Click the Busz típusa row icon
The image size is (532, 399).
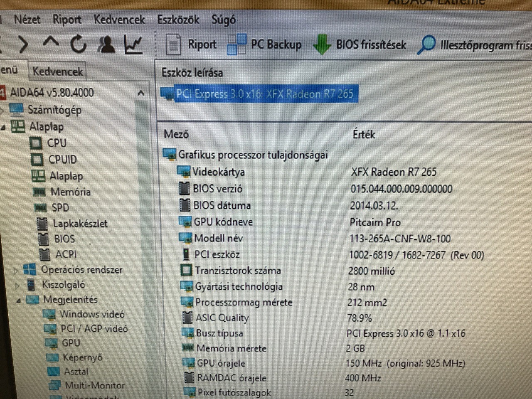pyautogui.click(x=188, y=333)
